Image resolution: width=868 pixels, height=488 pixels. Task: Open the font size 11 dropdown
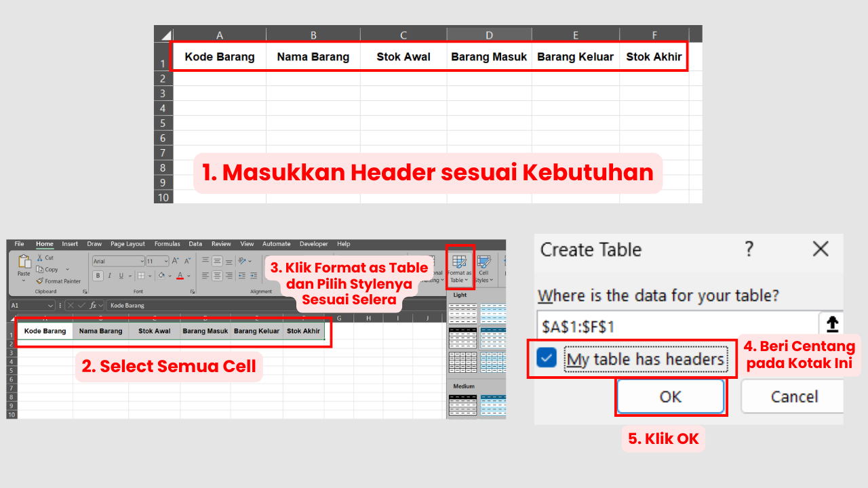pos(165,261)
